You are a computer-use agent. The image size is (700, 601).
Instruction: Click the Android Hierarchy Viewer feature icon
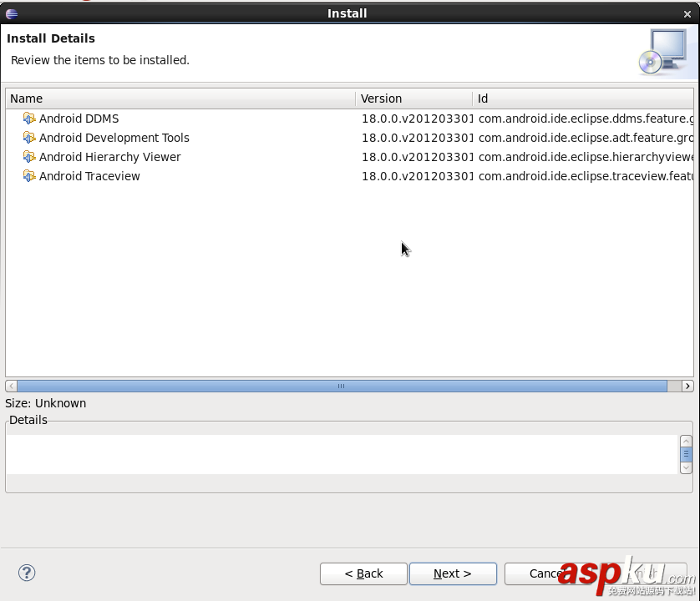[x=29, y=157]
